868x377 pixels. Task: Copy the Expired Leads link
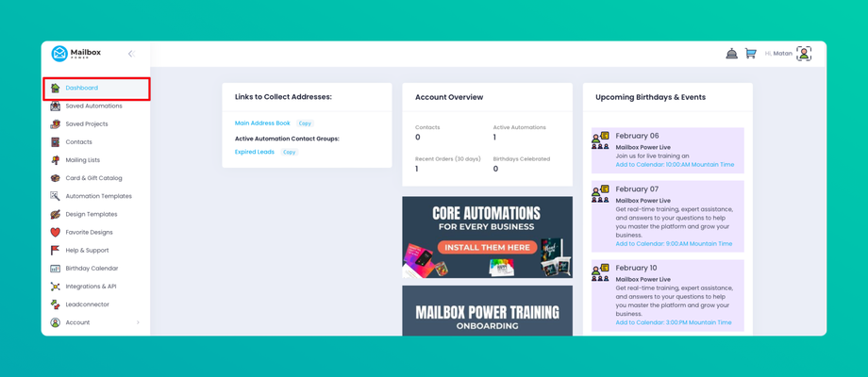point(290,152)
